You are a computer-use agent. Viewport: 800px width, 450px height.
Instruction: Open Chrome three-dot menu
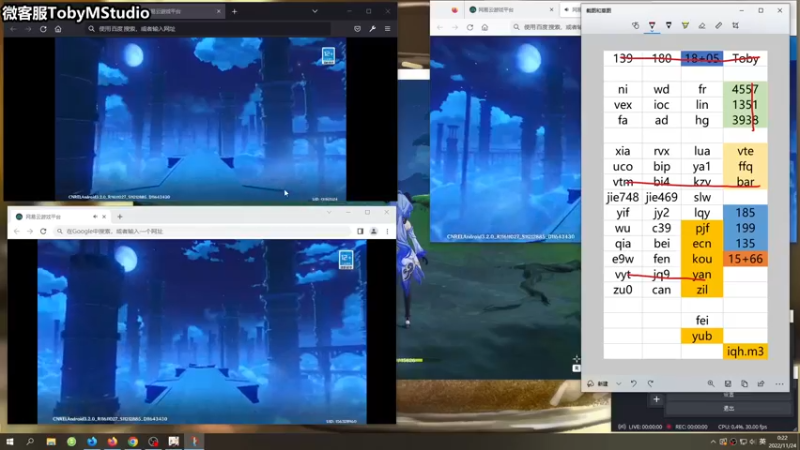pyautogui.click(x=387, y=232)
